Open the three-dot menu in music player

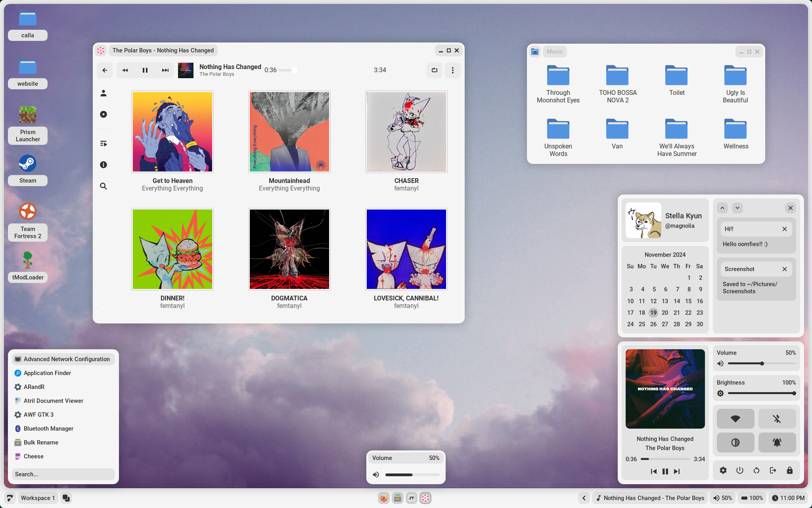pyautogui.click(x=452, y=70)
